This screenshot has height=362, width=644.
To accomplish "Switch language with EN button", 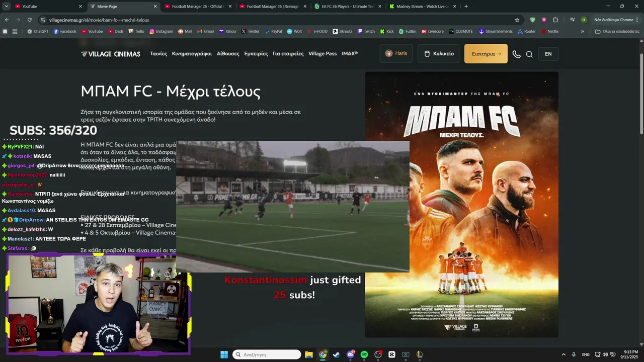I will (548, 54).
